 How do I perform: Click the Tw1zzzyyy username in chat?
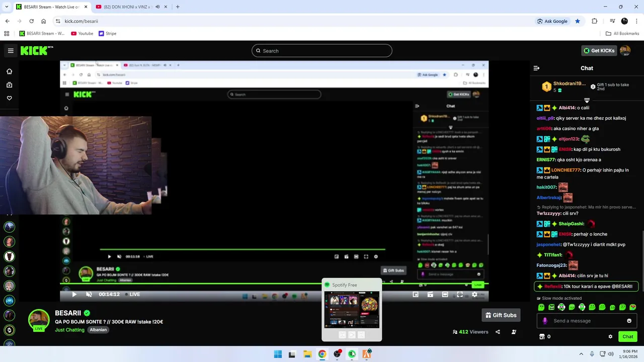pos(548,213)
